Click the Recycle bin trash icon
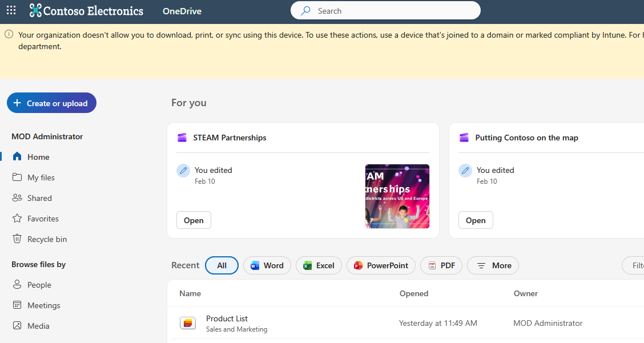644x343 pixels. 17,239
